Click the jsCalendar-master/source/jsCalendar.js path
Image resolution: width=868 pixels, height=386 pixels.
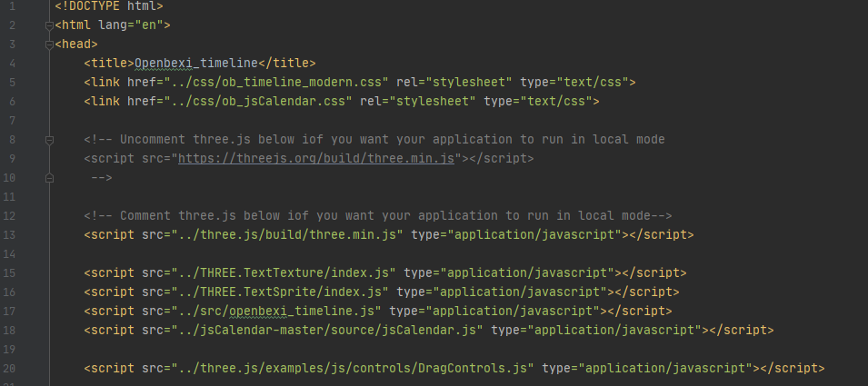click(327, 331)
